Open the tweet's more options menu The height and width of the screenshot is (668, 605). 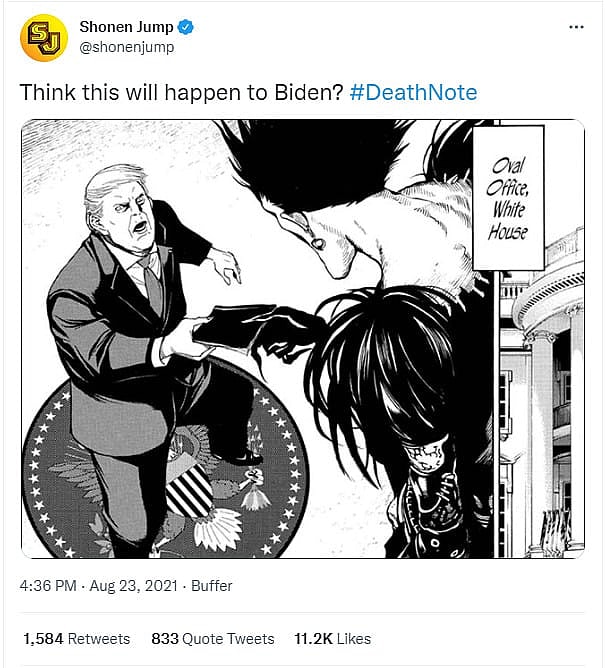point(576,28)
